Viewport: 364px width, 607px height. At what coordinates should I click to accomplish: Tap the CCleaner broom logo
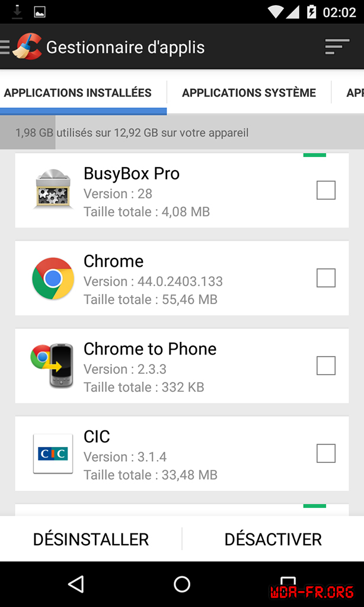coord(27,46)
